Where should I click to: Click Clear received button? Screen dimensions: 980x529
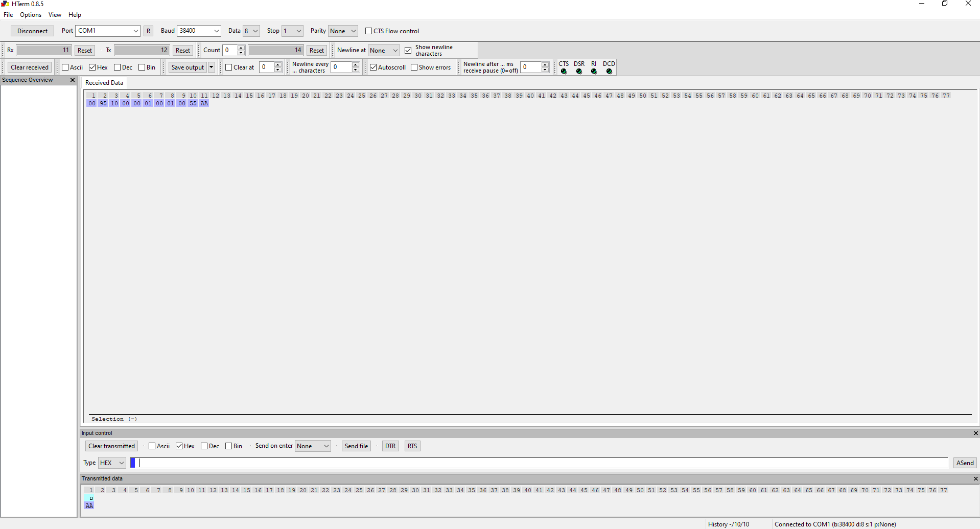pos(30,67)
